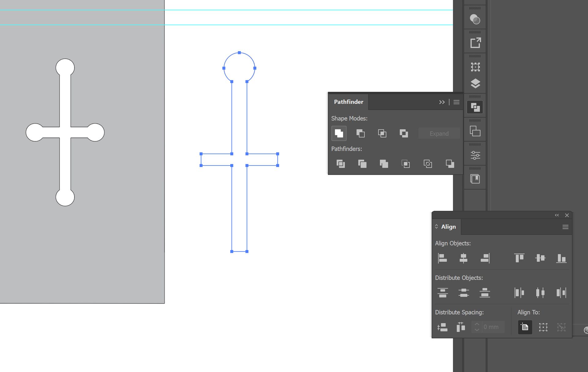Click the Intersect shape mode icon
Image resolution: width=588 pixels, height=372 pixels.
[x=382, y=133]
